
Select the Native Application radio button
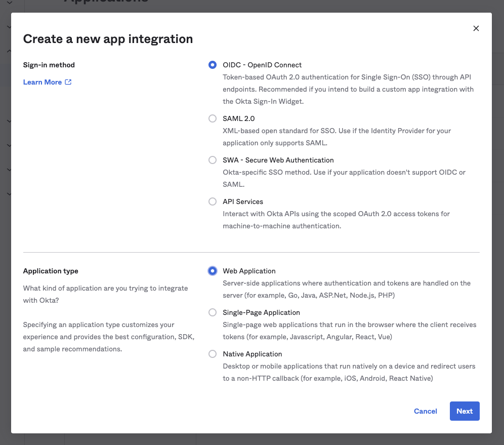[x=213, y=354]
